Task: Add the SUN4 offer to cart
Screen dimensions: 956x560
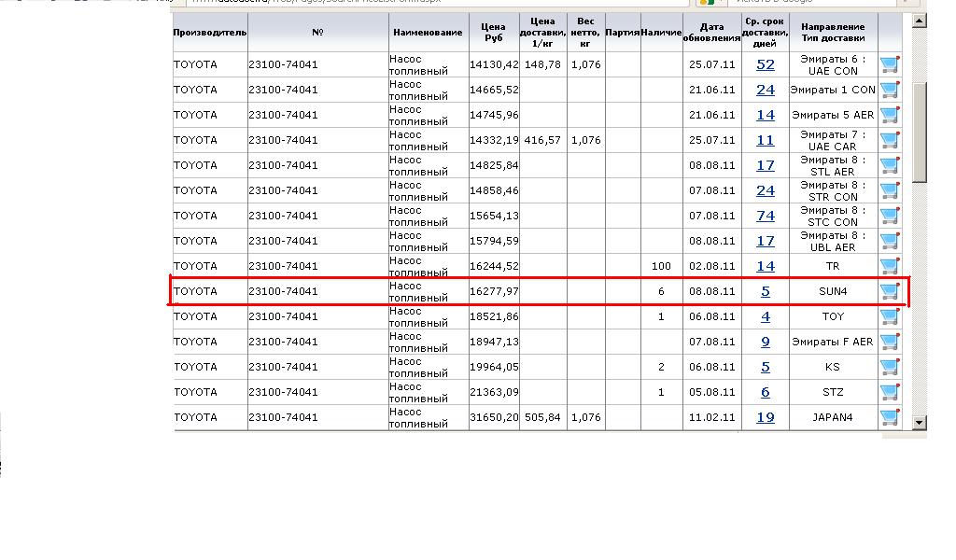Action: point(890,291)
